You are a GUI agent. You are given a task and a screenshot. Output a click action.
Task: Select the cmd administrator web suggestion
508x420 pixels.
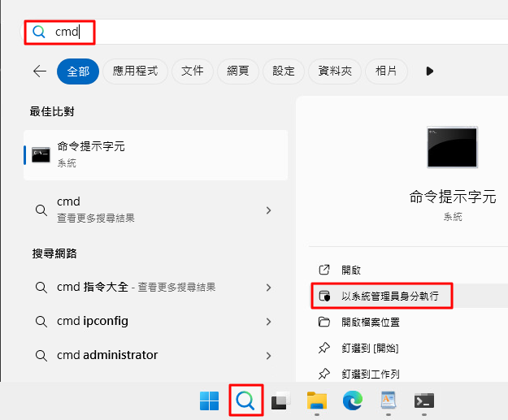pos(155,355)
